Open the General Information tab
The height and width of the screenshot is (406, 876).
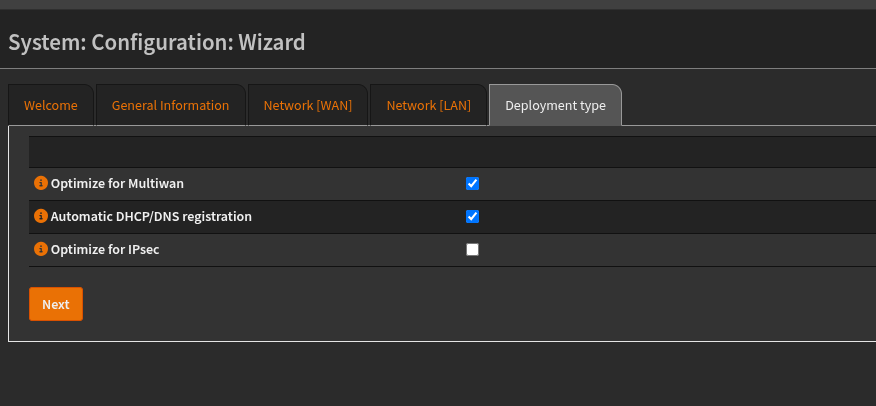tap(170, 105)
